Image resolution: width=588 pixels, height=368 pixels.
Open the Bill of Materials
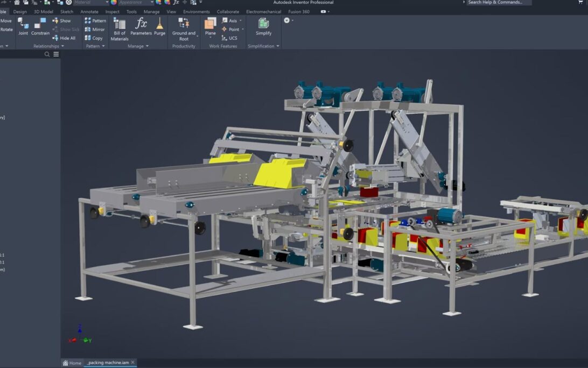120,29
